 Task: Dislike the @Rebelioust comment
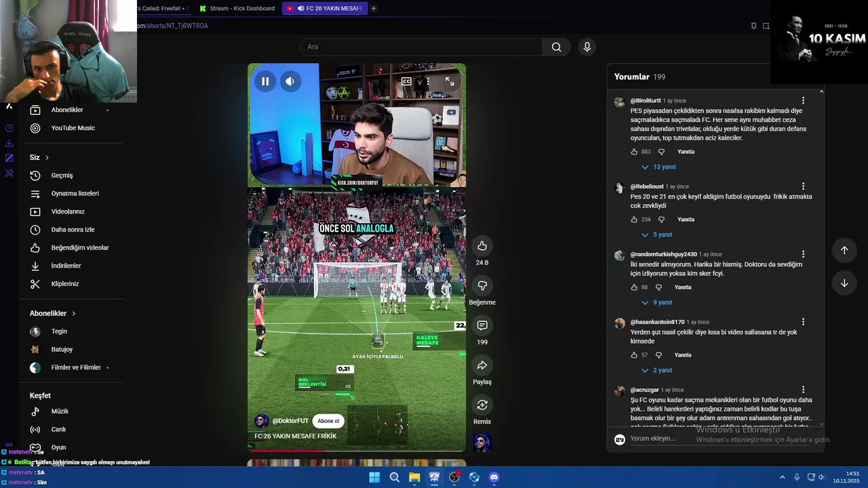click(x=661, y=220)
